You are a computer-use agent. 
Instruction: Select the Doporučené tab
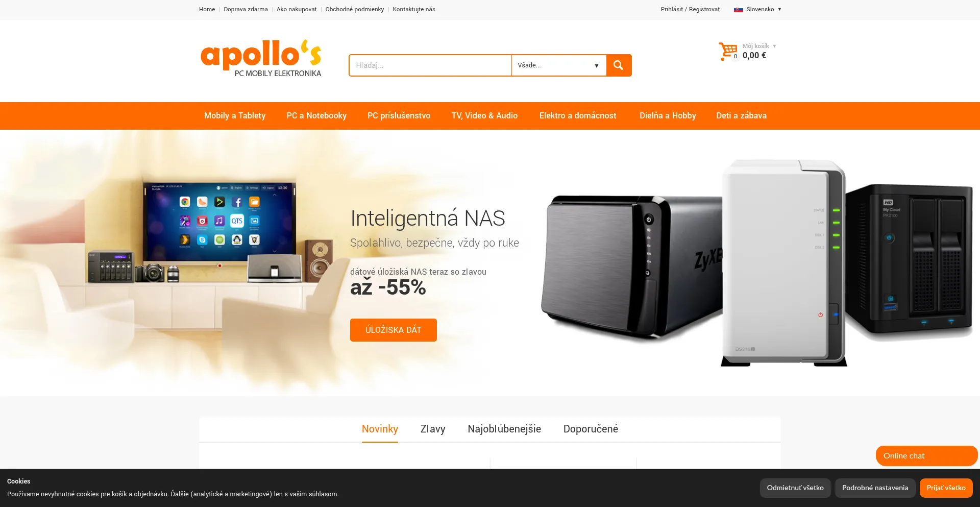coord(591,429)
